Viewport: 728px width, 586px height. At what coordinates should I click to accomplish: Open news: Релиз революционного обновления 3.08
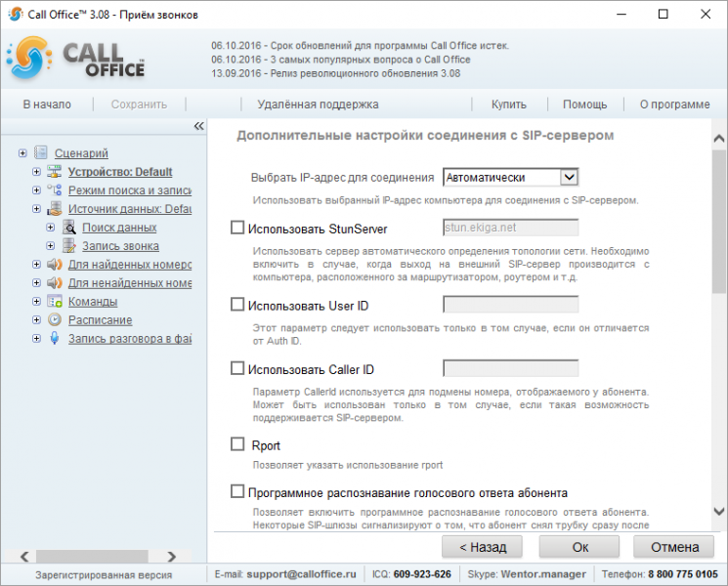[x=336, y=73]
